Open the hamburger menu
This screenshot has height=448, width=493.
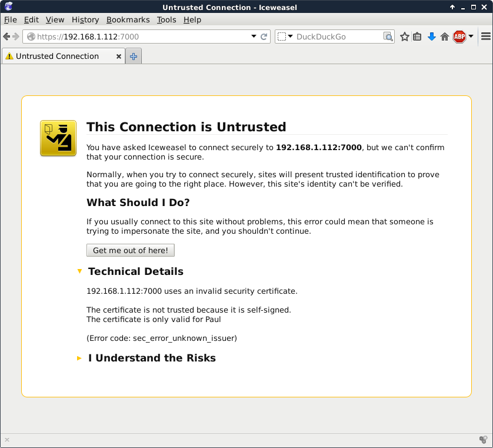[x=486, y=36]
